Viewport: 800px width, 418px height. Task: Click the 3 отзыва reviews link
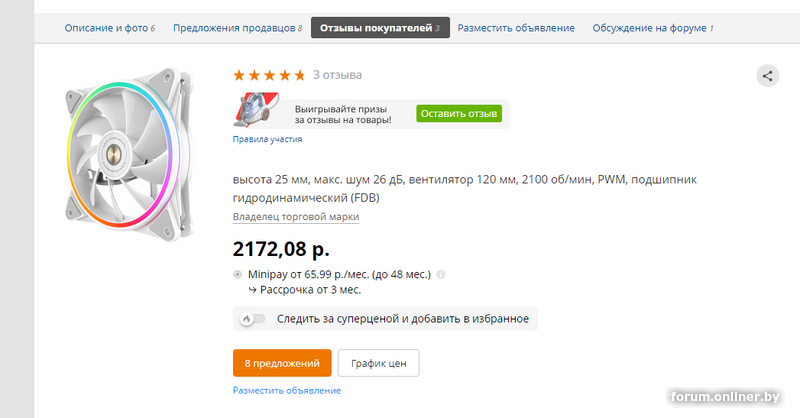pyautogui.click(x=337, y=75)
